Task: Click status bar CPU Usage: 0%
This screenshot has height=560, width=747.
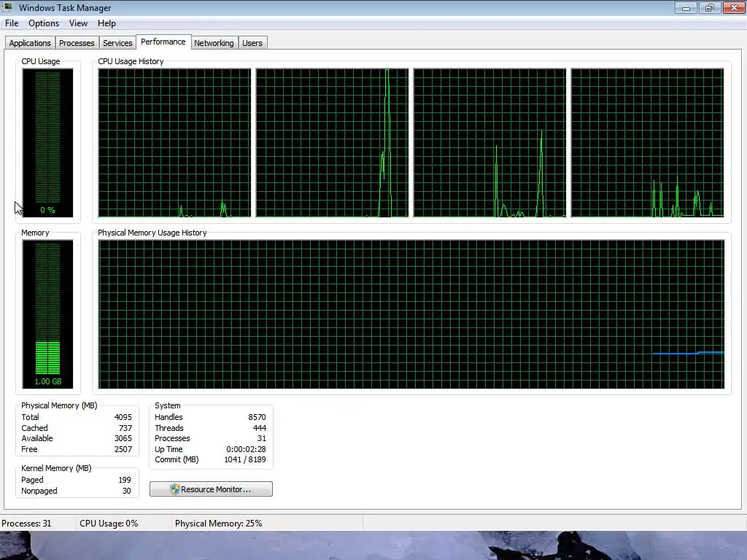Action: 109,524
